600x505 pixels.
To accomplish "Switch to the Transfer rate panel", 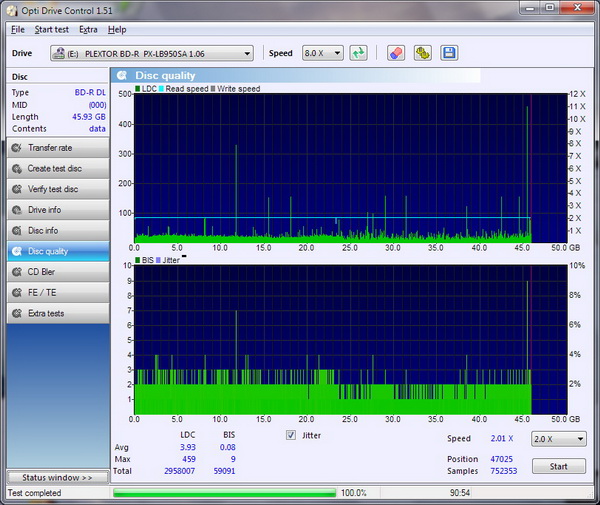I will point(58,148).
